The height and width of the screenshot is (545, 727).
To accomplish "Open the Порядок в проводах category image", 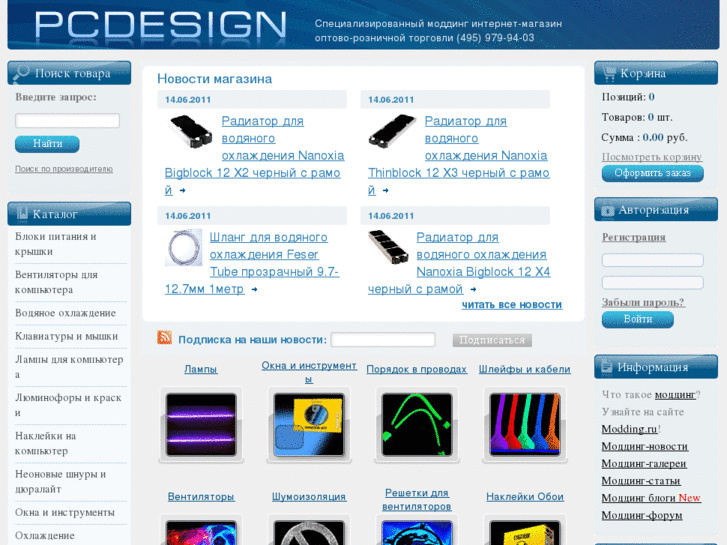I will click(x=417, y=425).
